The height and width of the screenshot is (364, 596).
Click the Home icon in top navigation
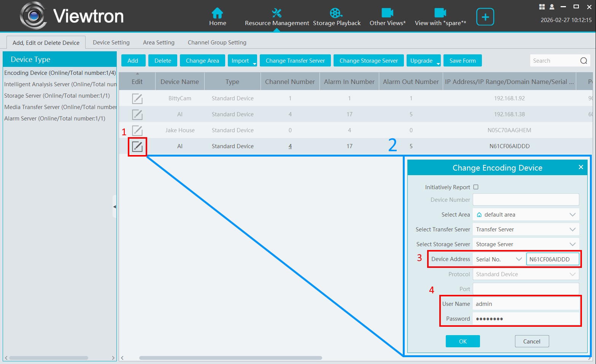pos(217,13)
